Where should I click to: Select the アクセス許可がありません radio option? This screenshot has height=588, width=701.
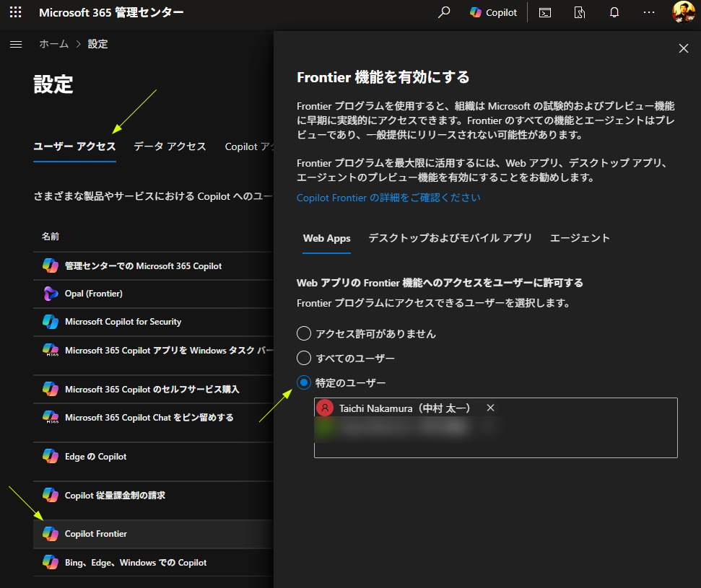(x=304, y=334)
